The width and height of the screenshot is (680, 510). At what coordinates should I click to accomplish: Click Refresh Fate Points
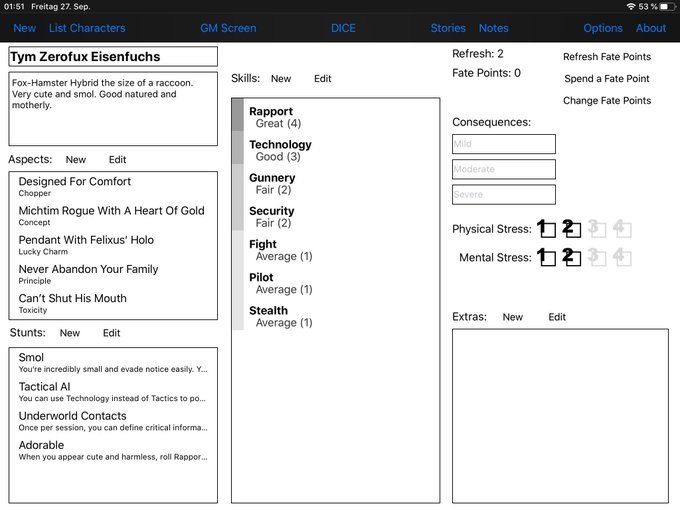point(607,57)
